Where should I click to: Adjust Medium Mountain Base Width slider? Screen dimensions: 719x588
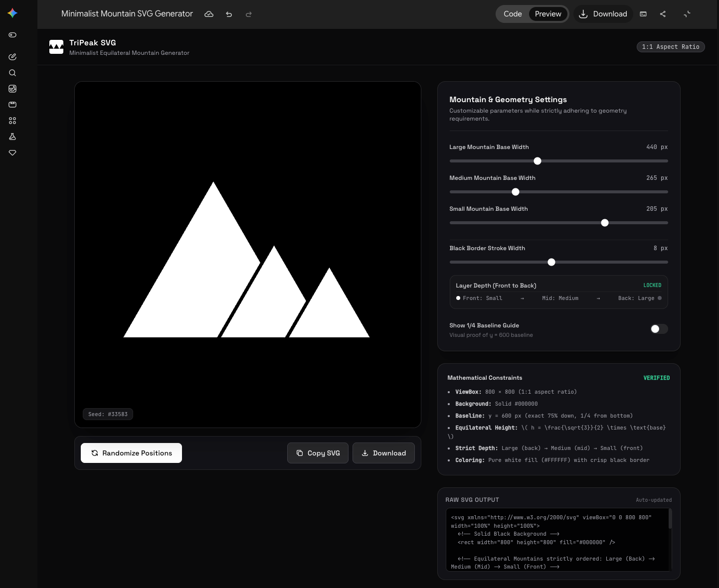pos(558,192)
